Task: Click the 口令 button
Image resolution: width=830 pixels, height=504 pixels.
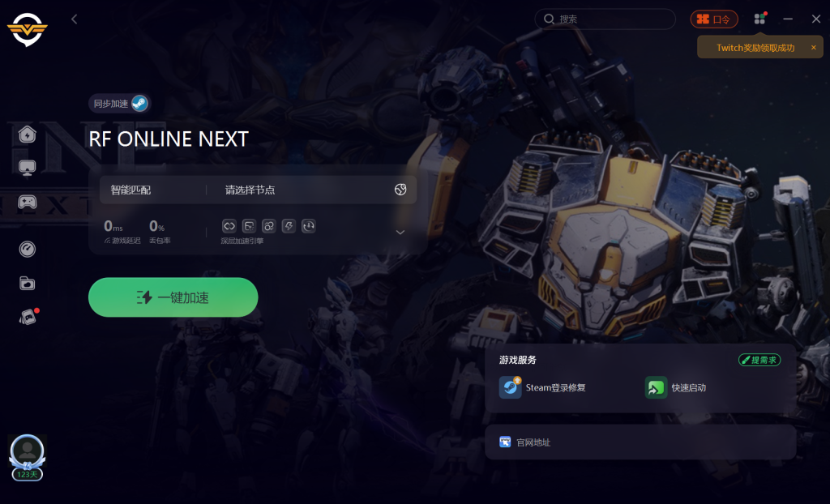Action: coord(714,19)
